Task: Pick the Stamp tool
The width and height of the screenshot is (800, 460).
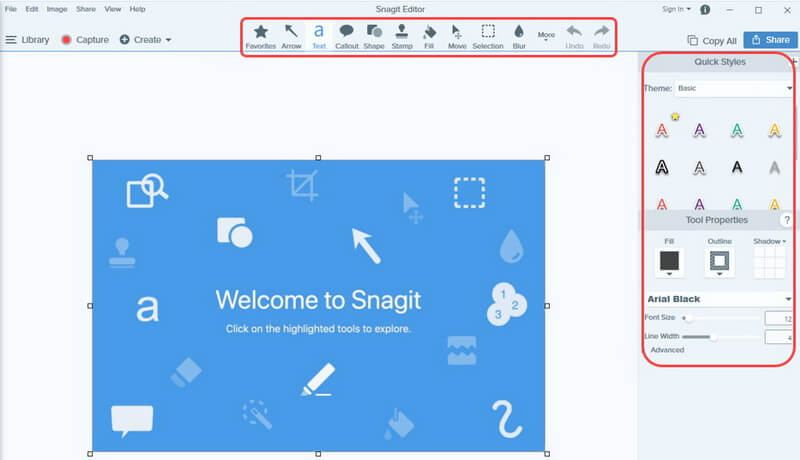Action: (x=402, y=37)
